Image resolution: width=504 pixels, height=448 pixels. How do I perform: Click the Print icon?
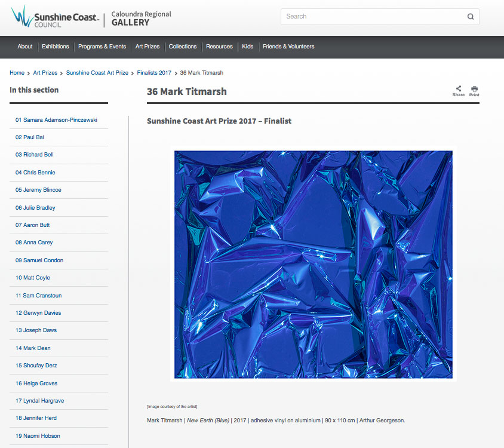(474, 90)
